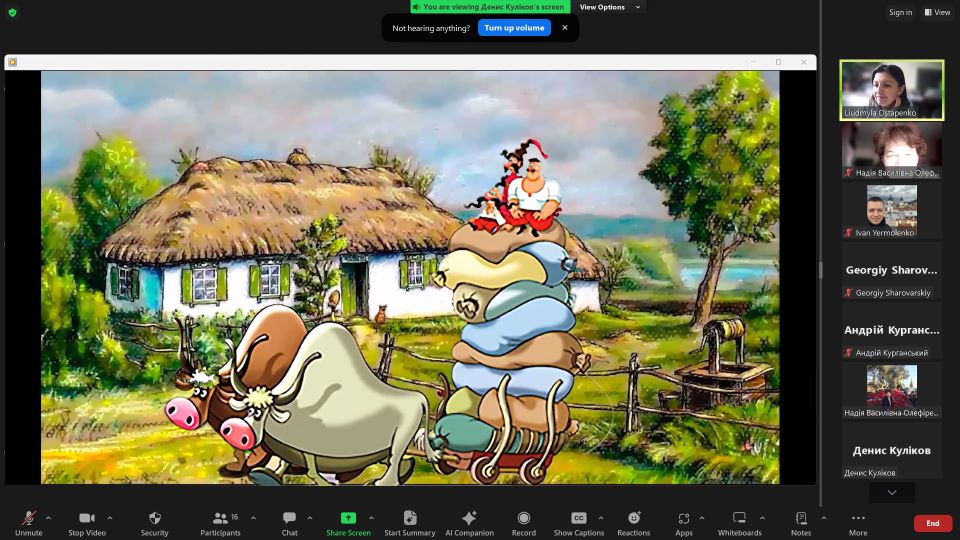Click the green Share Screen button
This screenshot has width=960, height=540.
click(x=348, y=523)
